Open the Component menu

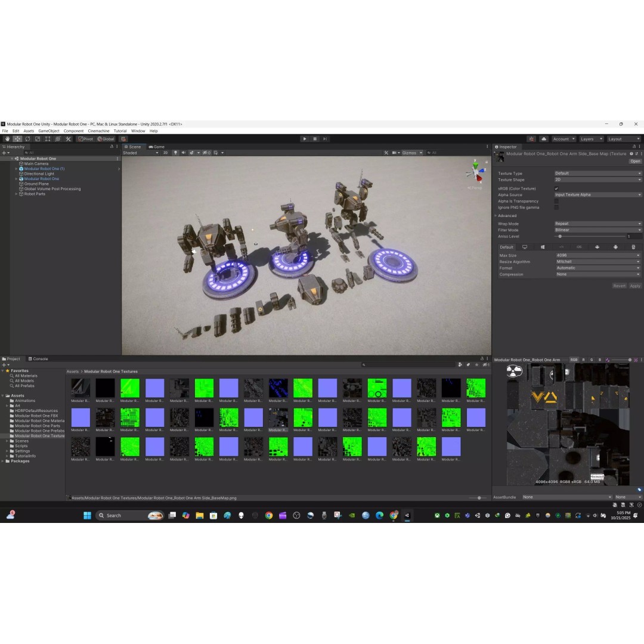tap(73, 131)
